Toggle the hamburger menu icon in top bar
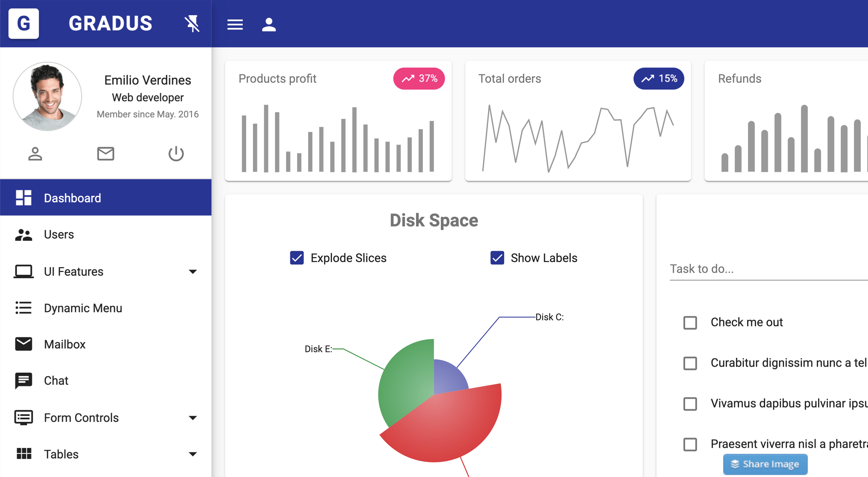This screenshot has height=477, width=868. (x=235, y=24)
